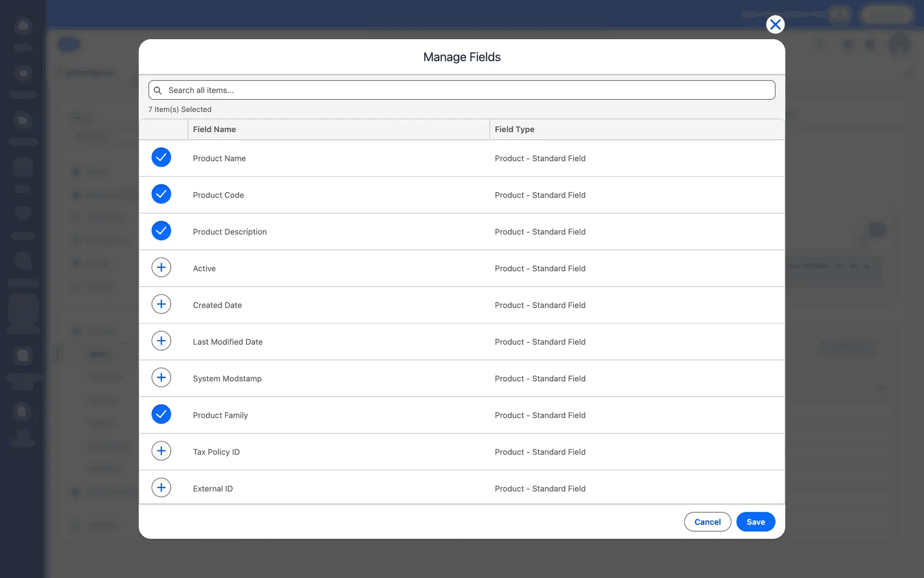Screen dimensions: 924x578
Task: Cancel the field changes
Action: pos(707,522)
